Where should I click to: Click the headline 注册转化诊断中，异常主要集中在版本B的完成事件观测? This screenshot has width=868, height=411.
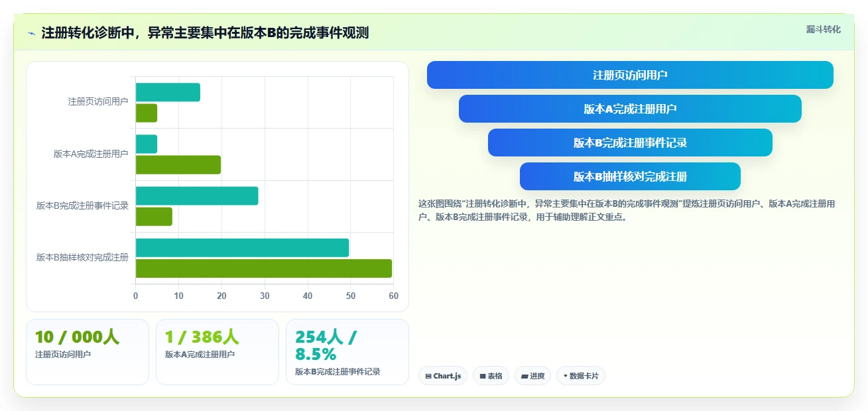pyautogui.click(x=205, y=32)
